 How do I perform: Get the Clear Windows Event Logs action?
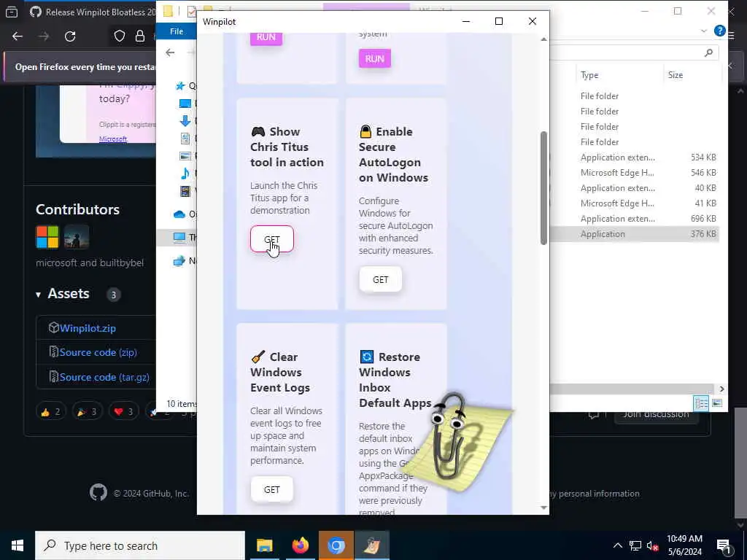271,489
